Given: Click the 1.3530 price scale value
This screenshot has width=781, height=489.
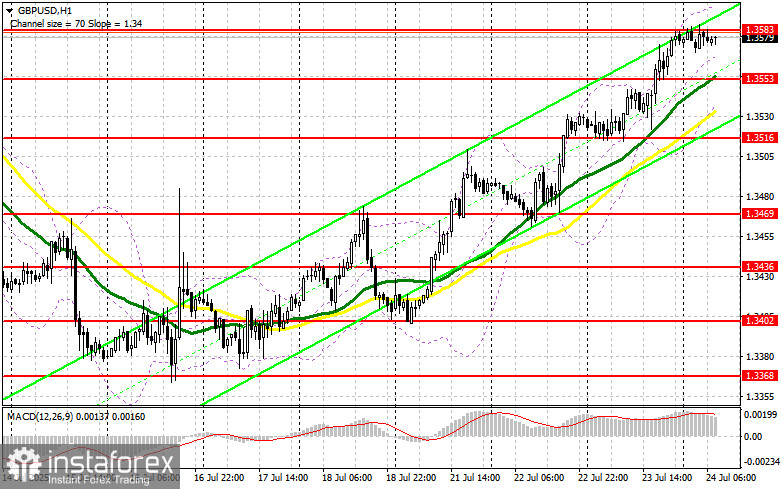Looking at the screenshot, I should [760, 117].
